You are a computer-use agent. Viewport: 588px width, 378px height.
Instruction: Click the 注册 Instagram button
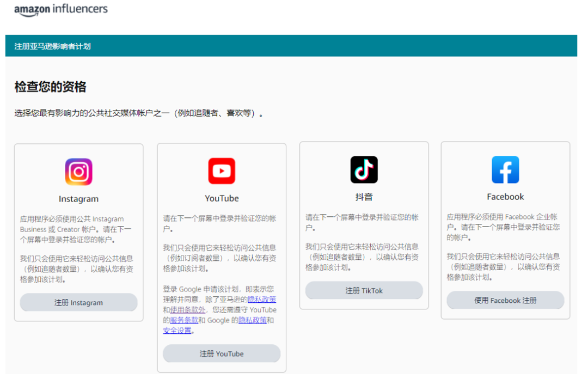pos(78,302)
